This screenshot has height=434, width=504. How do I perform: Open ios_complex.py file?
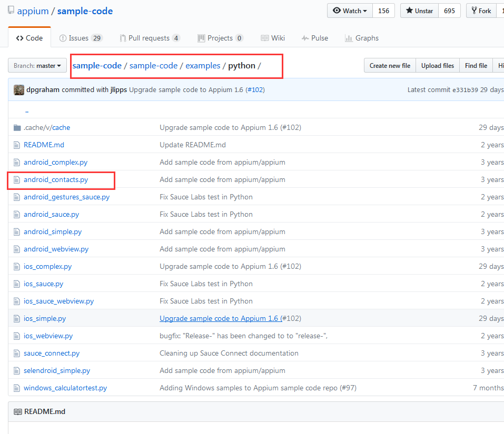pyautogui.click(x=47, y=266)
